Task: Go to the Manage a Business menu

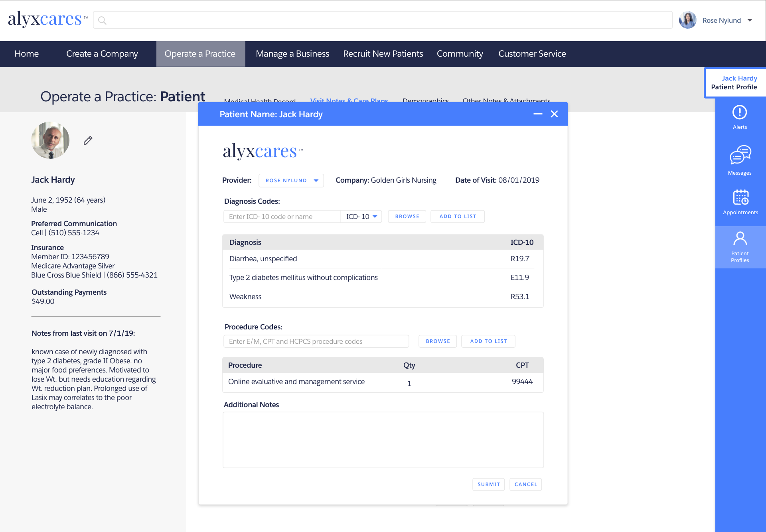Action: (x=292, y=54)
